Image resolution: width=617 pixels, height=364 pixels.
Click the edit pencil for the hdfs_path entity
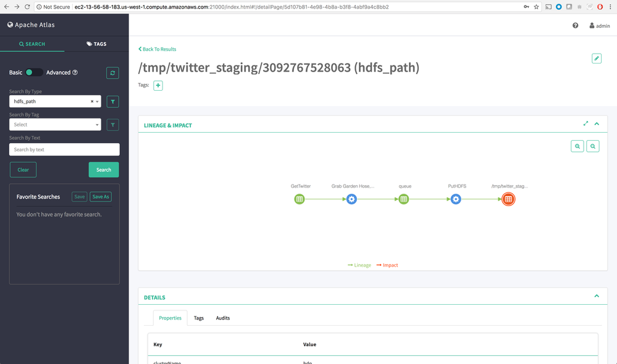click(596, 58)
